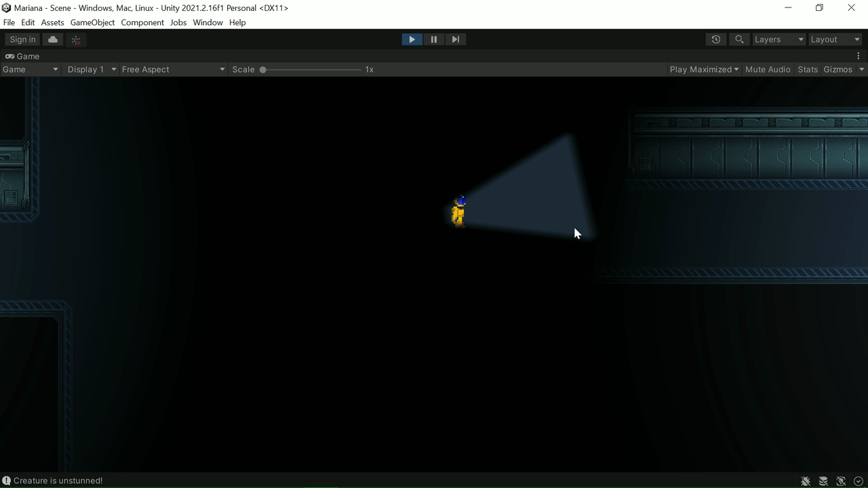
Task: Adjust the Scale slider handle
Action: (x=263, y=69)
